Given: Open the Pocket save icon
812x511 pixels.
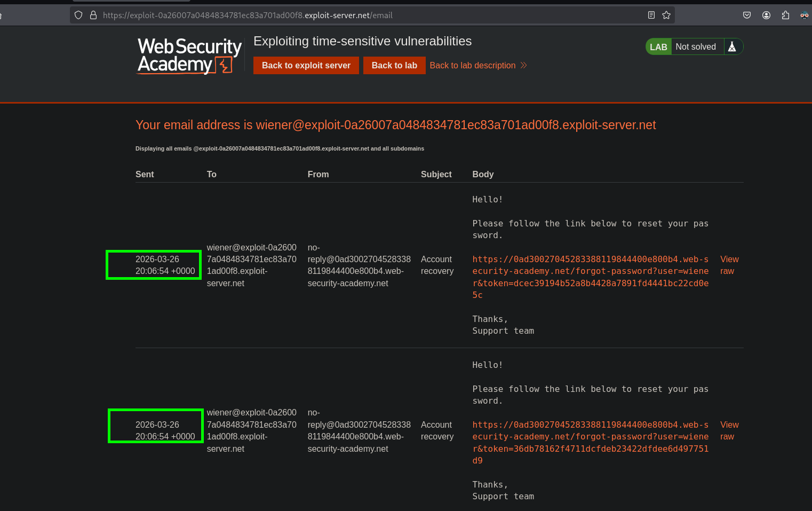Looking at the screenshot, I should (747, 15).
